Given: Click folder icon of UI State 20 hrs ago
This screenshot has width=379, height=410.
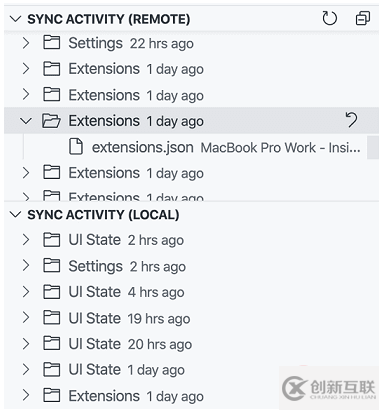Looking at the screenshot, I should (x=52, y=344).
